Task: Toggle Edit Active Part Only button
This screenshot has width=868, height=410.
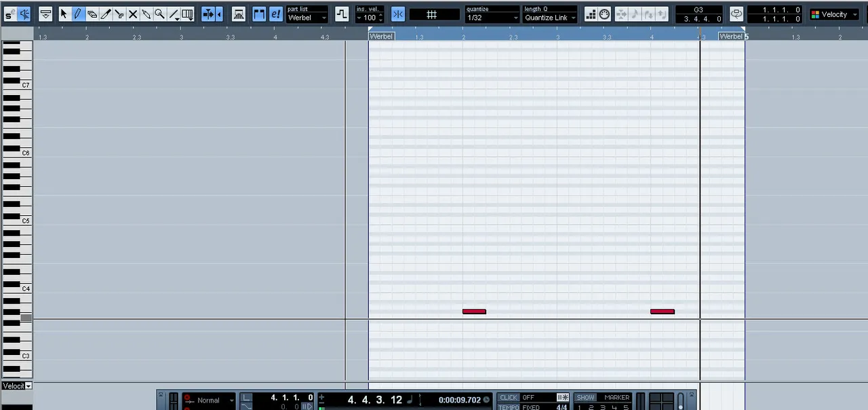Action: tap(275, 14)
